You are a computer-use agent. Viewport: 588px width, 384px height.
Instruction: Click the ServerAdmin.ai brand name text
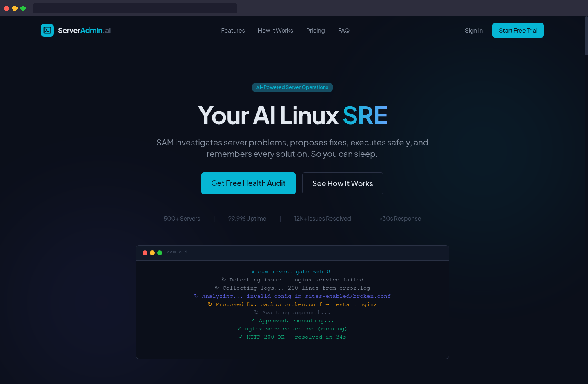(84, 30)
